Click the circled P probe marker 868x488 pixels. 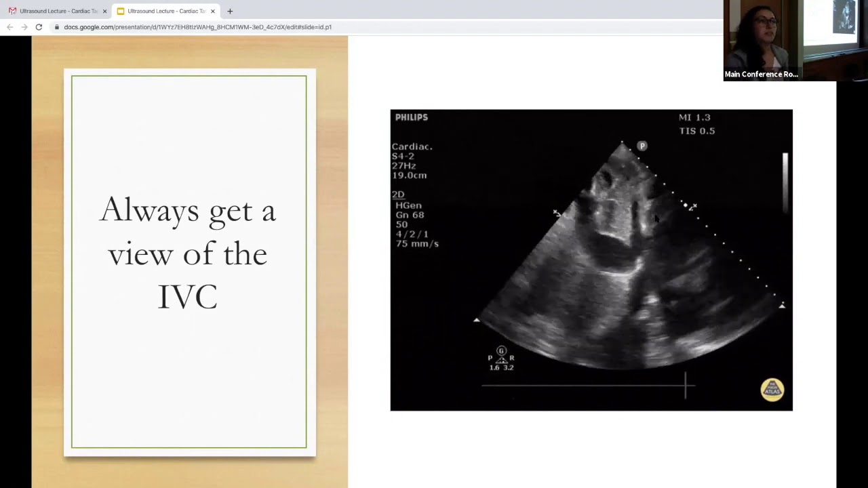tap(642, 146)
